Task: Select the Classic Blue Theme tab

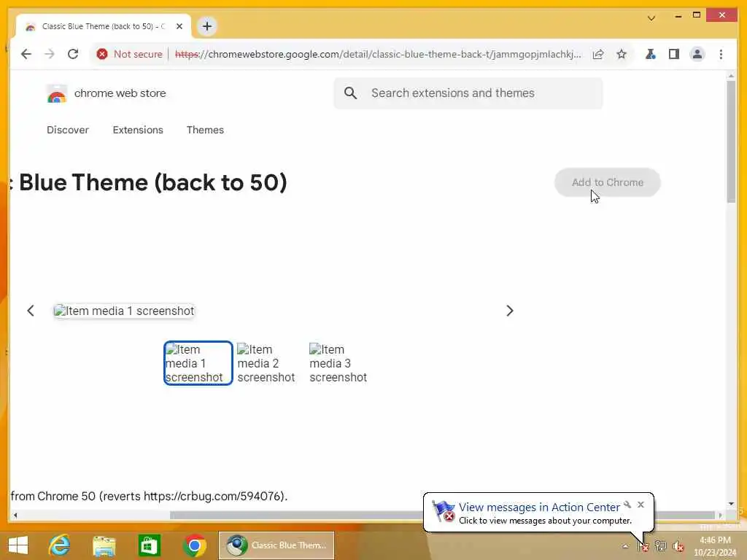Action: pos(102,26)
